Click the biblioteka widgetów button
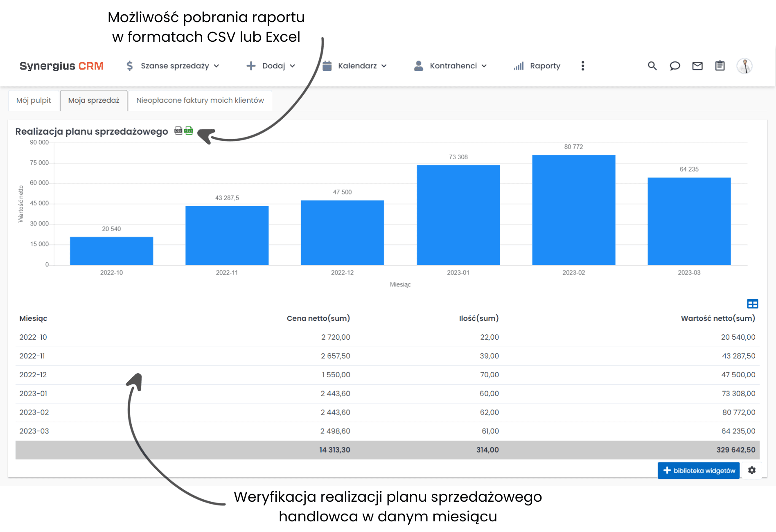 tap(699, 470)
